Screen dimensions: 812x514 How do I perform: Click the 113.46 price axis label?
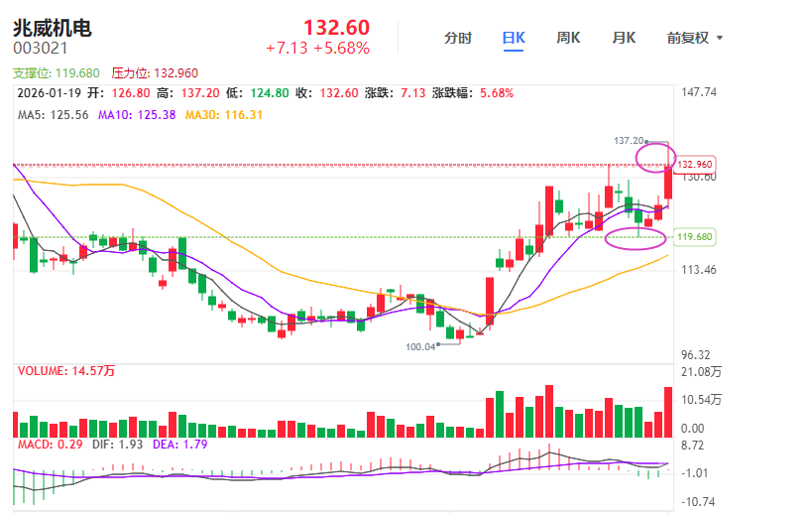(699, 270)
